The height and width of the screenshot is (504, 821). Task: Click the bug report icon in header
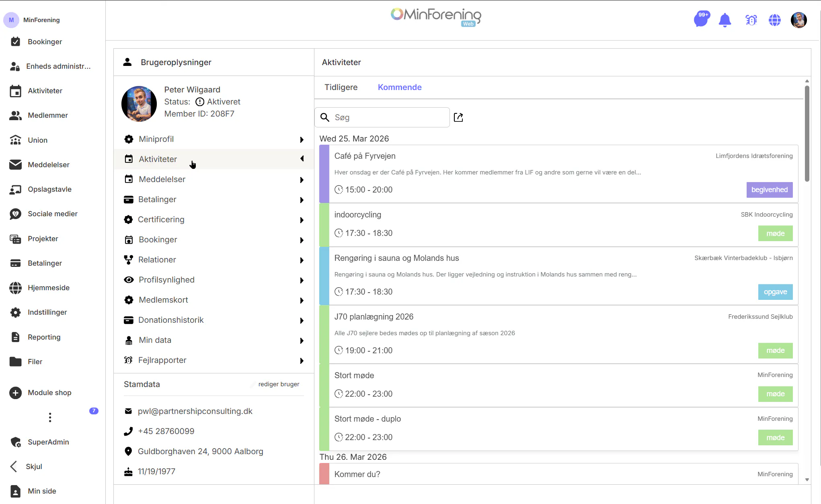coord(751,20)
